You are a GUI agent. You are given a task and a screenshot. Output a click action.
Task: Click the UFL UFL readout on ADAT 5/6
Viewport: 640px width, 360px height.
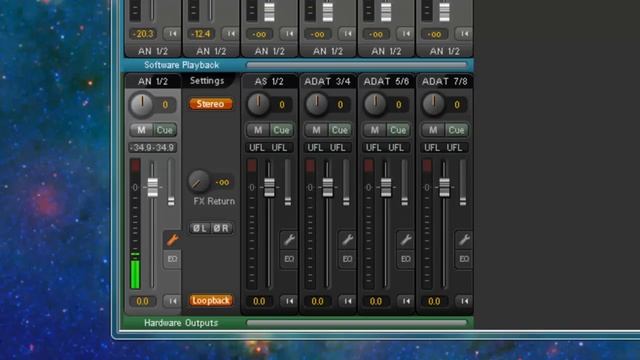385,147
